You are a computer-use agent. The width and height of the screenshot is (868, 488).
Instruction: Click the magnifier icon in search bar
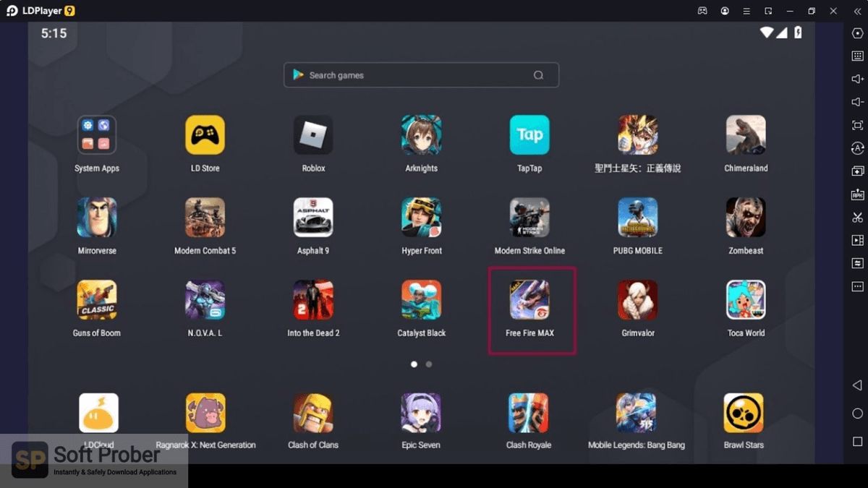coord(538,75)
